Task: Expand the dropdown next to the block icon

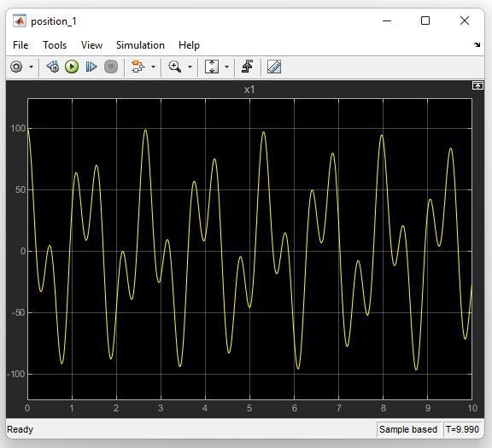Action: click(153, 67)
